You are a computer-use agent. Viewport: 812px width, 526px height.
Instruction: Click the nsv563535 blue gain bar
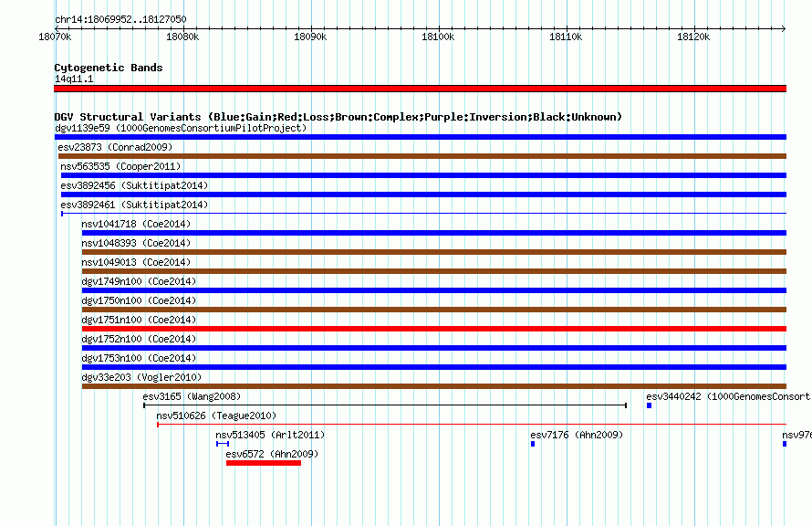click(423, 175)
